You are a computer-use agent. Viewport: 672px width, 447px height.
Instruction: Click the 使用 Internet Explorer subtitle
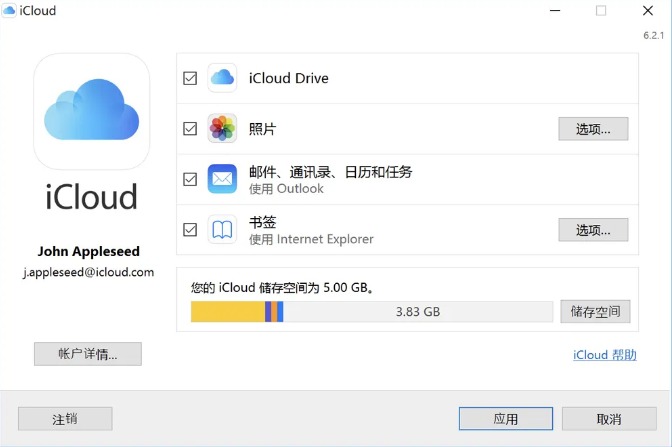[x=311, y=239]
